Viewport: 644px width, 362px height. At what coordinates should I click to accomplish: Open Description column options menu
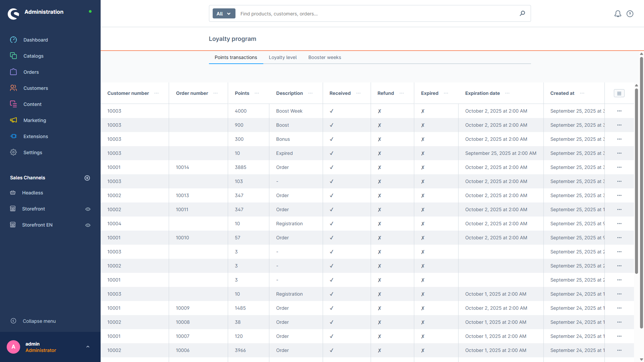(x=311, y=94)
